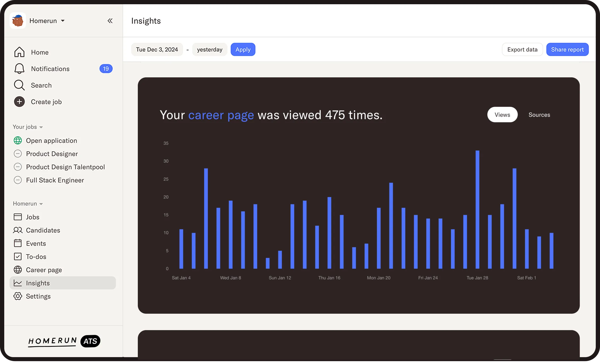Collapse sidebar with double chevron
This screenshot has width=600, height=364.
pos(110,21)
